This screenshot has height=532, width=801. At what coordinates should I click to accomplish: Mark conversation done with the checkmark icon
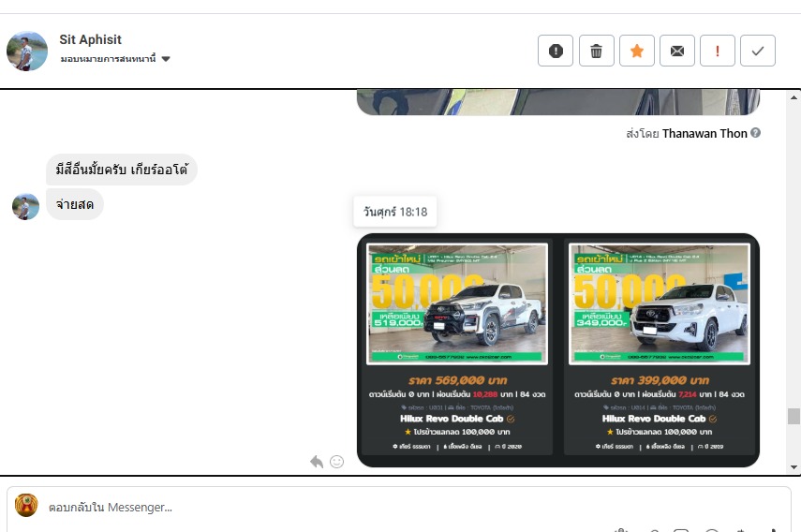point(758,51)
